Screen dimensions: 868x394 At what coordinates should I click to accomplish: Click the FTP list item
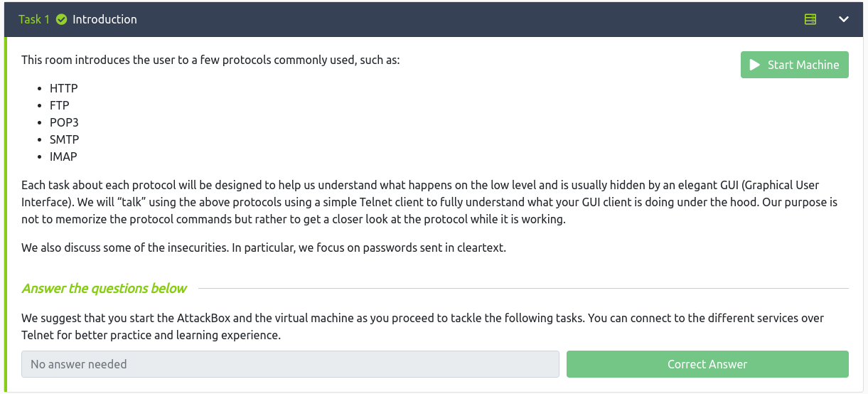(60, 105)
